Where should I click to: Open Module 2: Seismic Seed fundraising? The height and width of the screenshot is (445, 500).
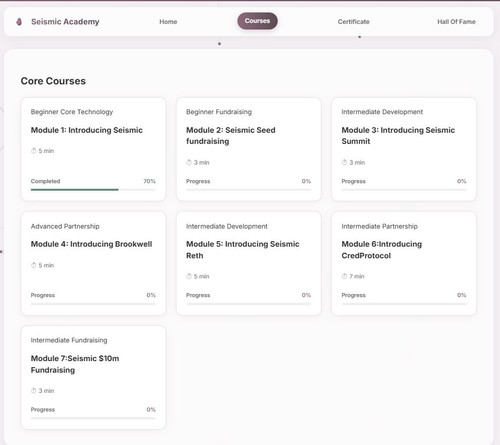pyautogui.click(x=249, y=149)
